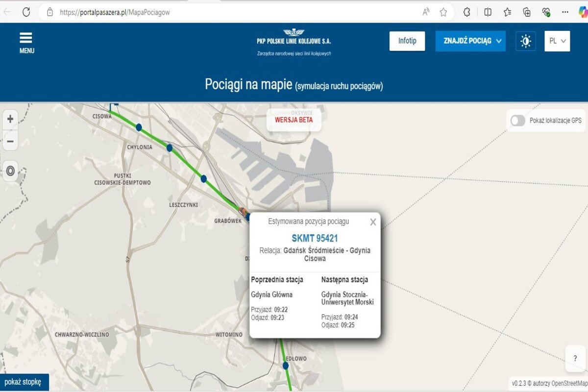
Task: Open the SKMT 95421 train link
Action: click(315, 239)
